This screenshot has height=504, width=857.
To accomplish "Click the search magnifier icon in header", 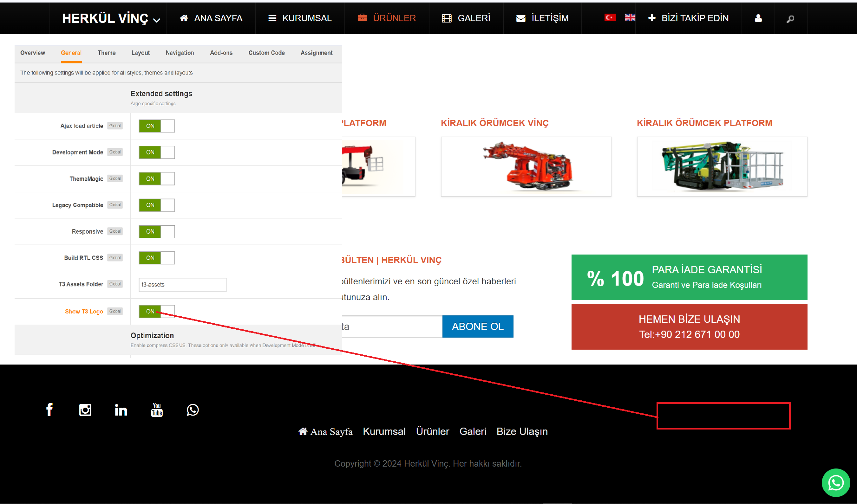I will click(x=790, y=19).
